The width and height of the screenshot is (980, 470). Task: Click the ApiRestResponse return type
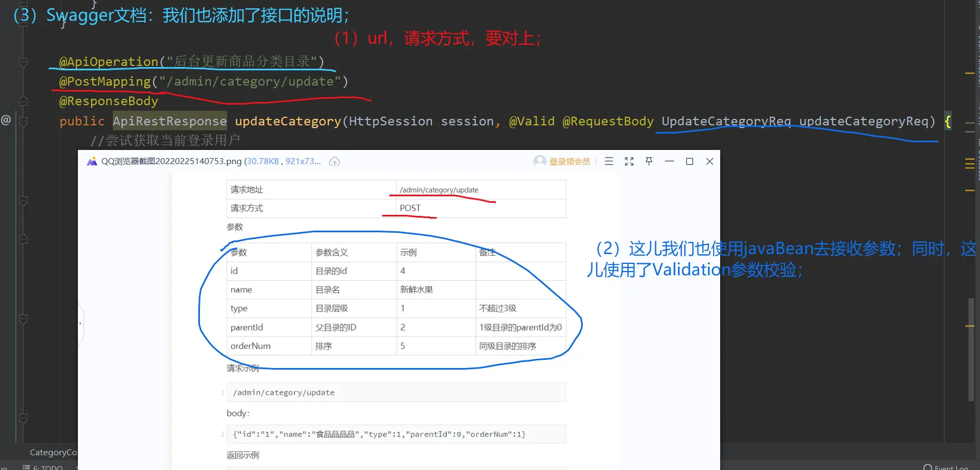[x=169, y=121]
